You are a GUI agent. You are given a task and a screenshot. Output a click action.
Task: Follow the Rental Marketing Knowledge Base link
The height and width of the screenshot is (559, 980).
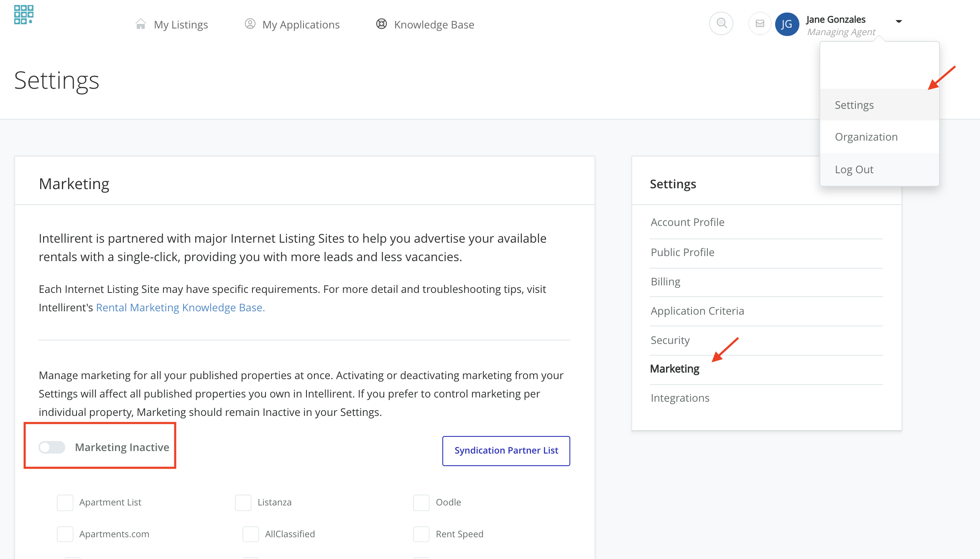pos(180,308)
